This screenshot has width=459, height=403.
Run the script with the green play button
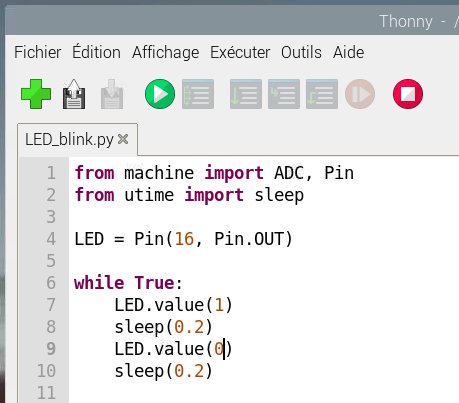coord(160,94)
